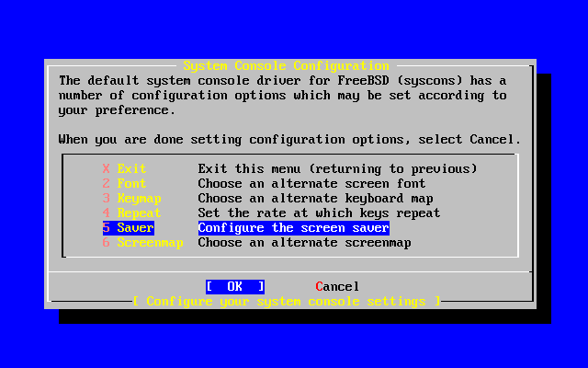This screenshot has width=588, height=368.
Task: Click 'Set the rate at which keys repeat'
Action: pyautogui.click(x=319, y=213)
